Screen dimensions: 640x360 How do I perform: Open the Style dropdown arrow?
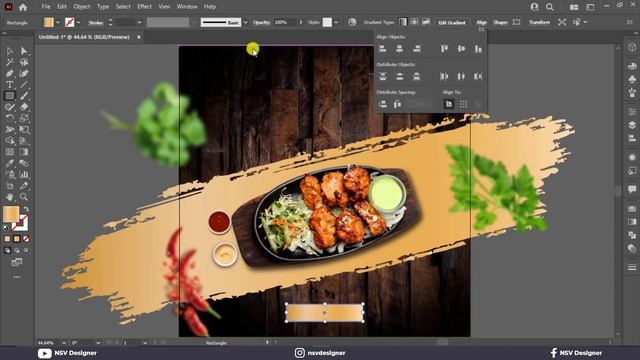coord(336,22)
